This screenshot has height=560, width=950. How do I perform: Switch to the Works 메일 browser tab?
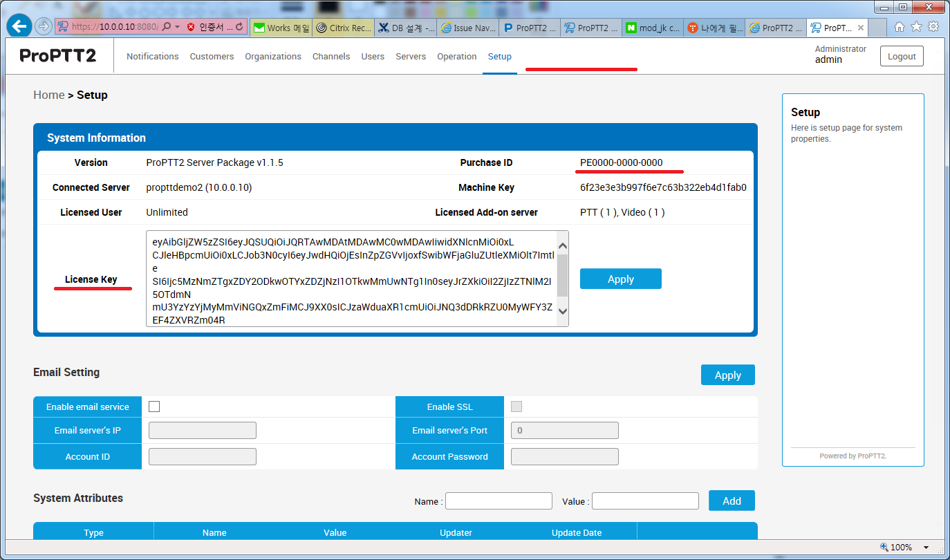click(x=281, y=28)
